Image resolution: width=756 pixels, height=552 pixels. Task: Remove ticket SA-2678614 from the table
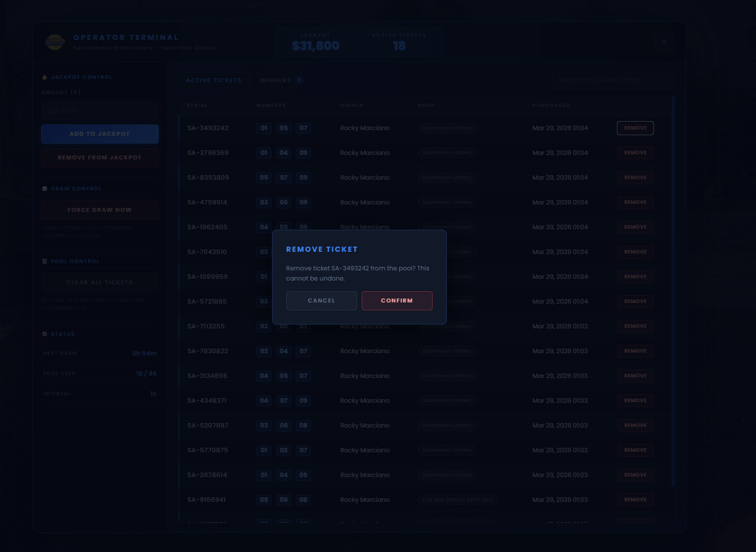click(635, 475)
